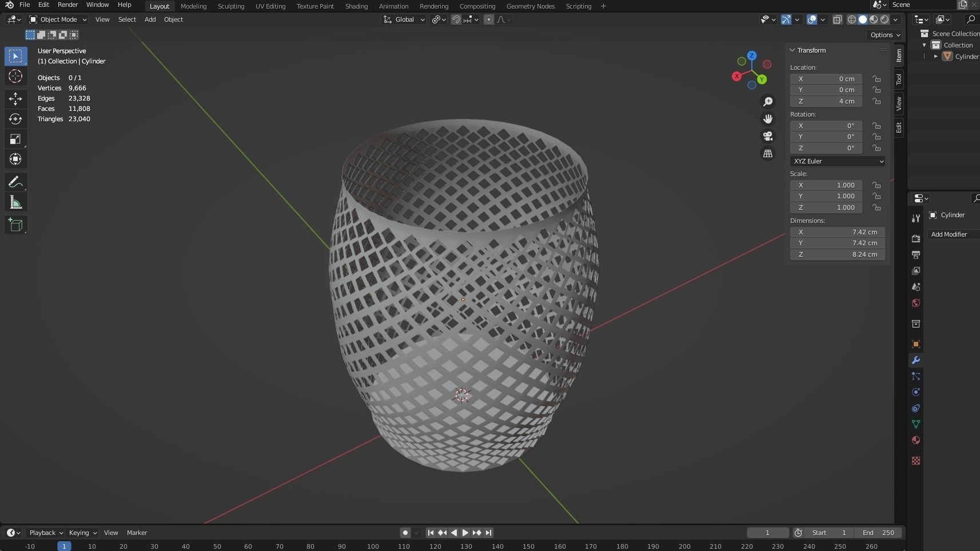980x551 pixels.
Task: Open the Particles properties tab icon
Action: [x=916, y=376]
